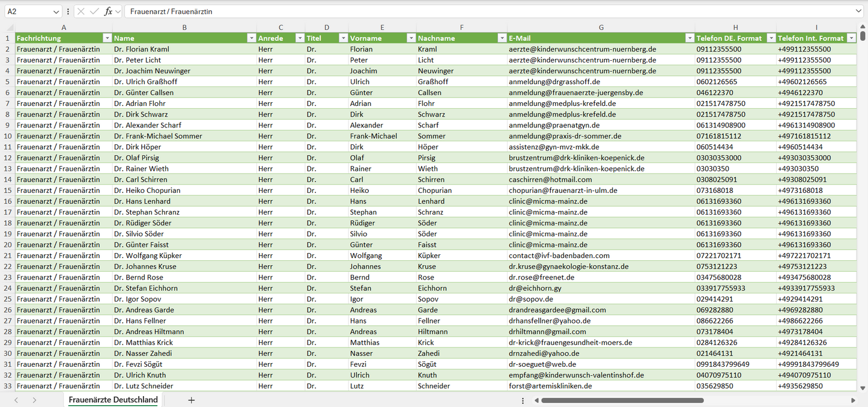Add a new sheet with plus icon
This screenshot has width=868, height=407.
[192, 400]
